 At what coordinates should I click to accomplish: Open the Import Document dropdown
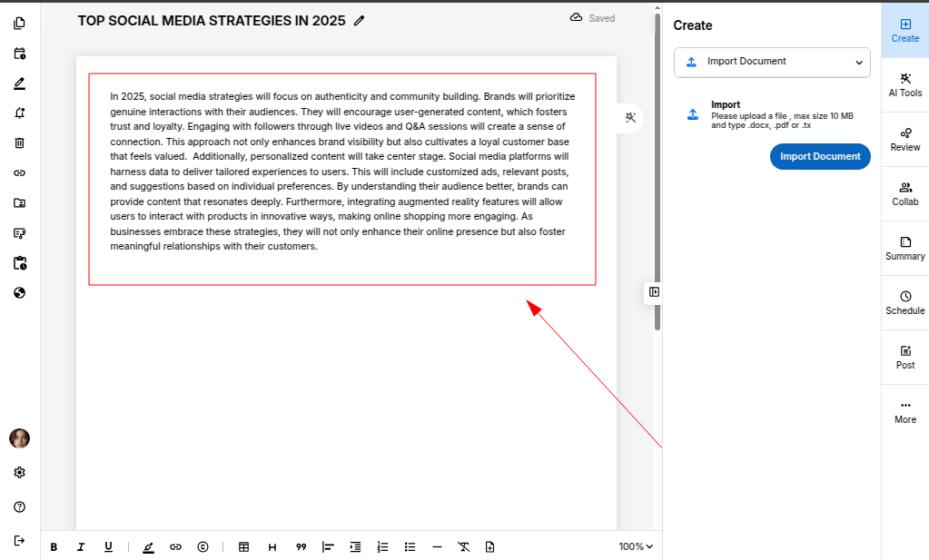[772, 62]
